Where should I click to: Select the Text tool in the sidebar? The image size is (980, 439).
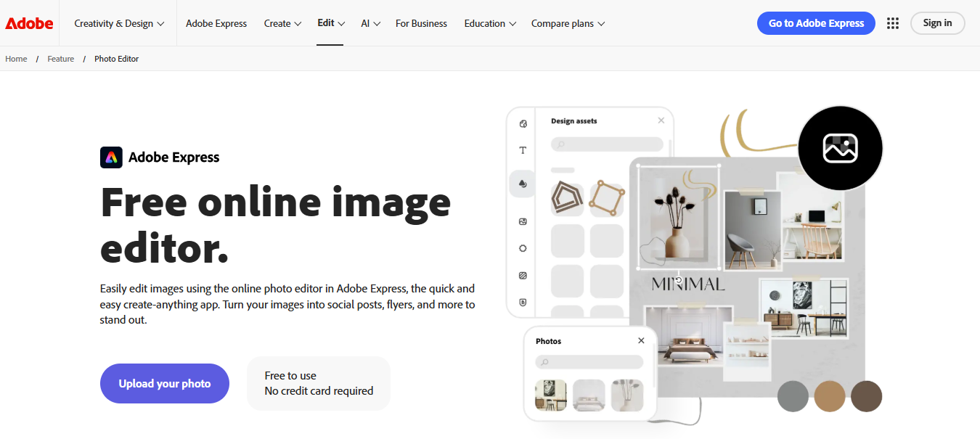(x=522, y=150)
